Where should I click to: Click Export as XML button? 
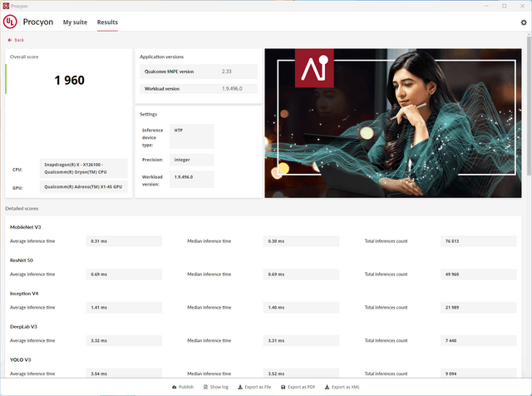[342, 387]
